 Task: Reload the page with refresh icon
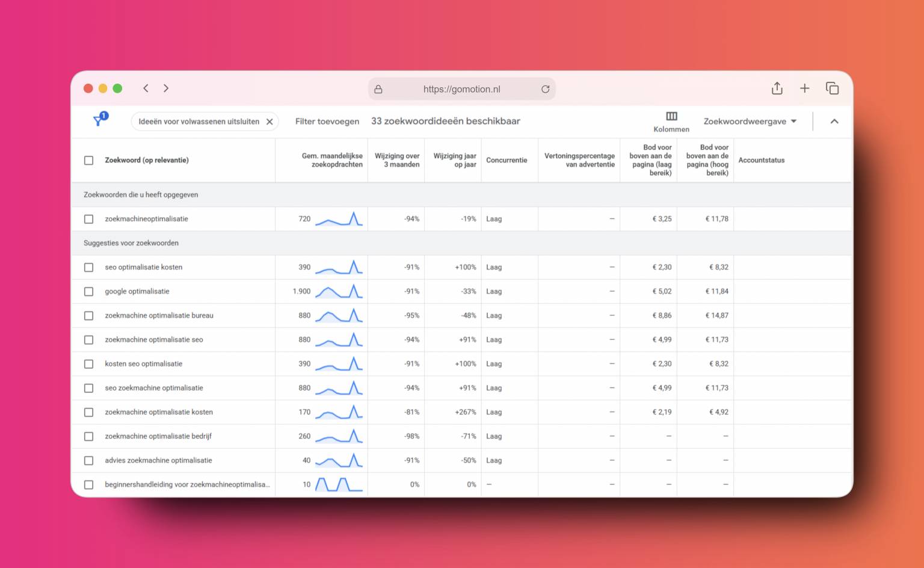[545, 89]
